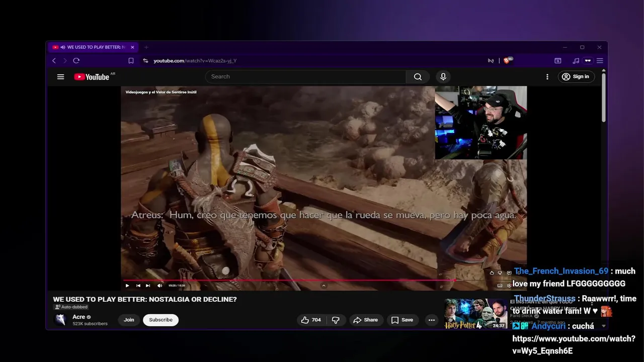644x362 pixels.
Task: Click The_French_Invasion_69 chat username
Action: [x=561, y=271]
